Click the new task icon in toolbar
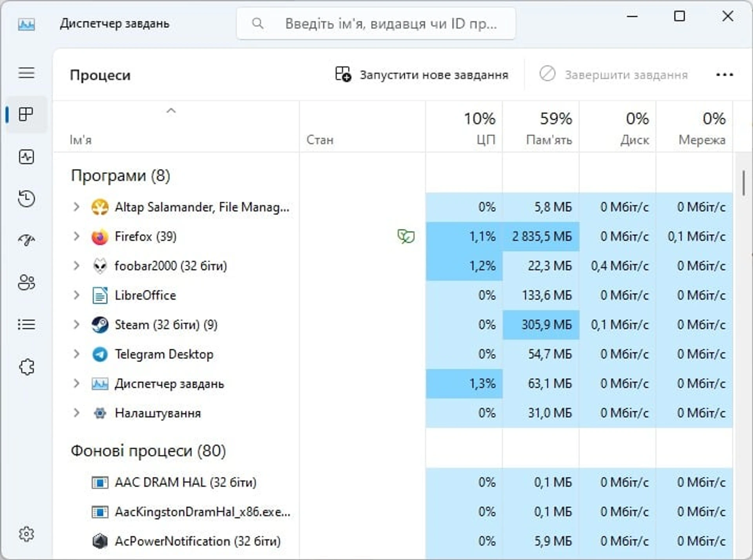This screenshot has height=560, width=753. [x=343, y=74]
